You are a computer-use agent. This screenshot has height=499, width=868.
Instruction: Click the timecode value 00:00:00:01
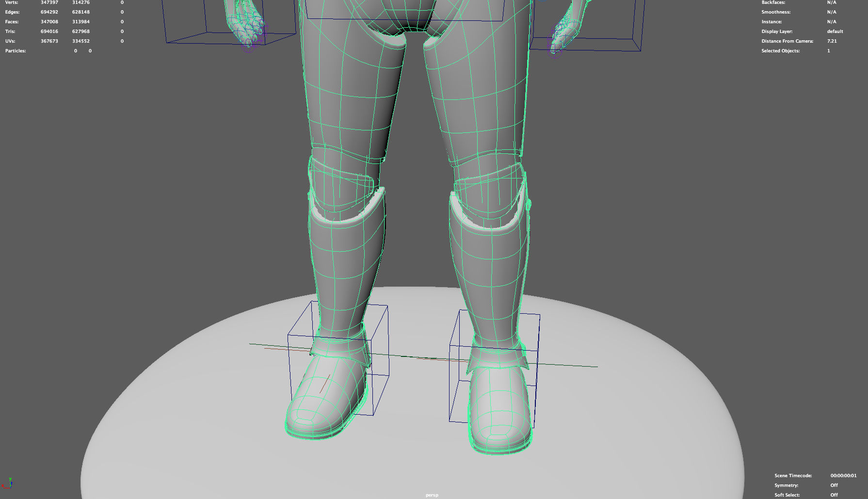843,476
